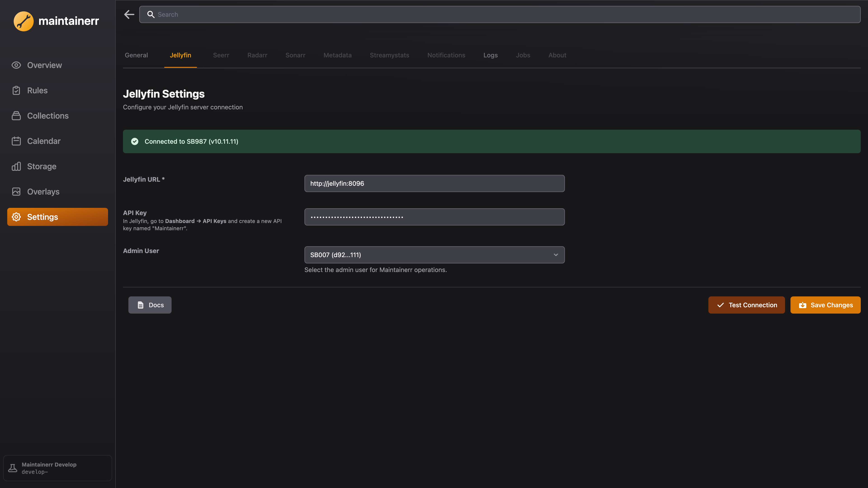Click the Collections stack icon

point(16,115)
